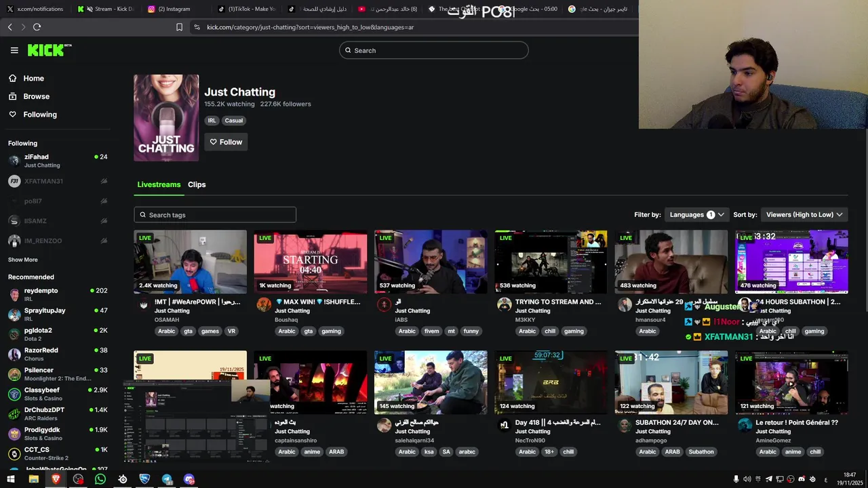The width and height of the screenshot is (868, 488).
Task: Click the Following heart icon in sidebar
Action: click(12, 115)
